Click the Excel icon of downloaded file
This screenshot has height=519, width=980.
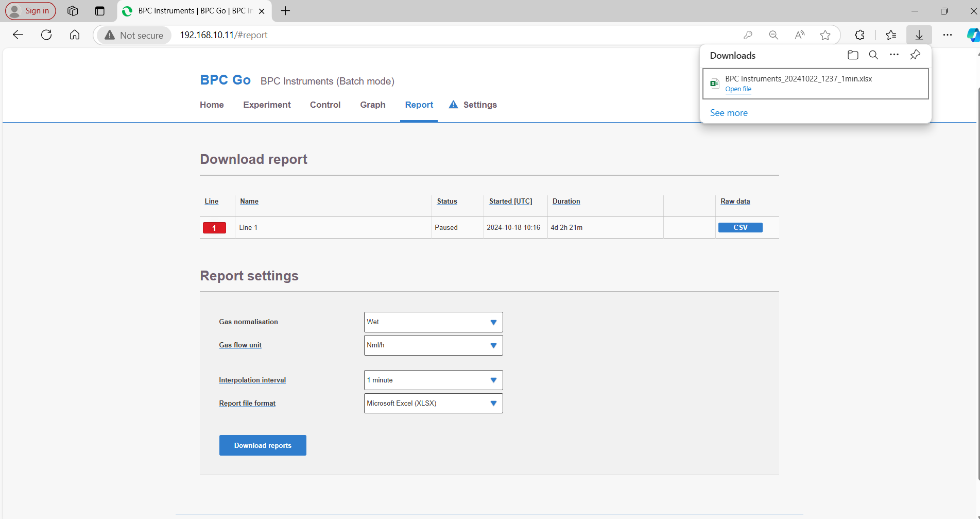(x=715, y=83)
